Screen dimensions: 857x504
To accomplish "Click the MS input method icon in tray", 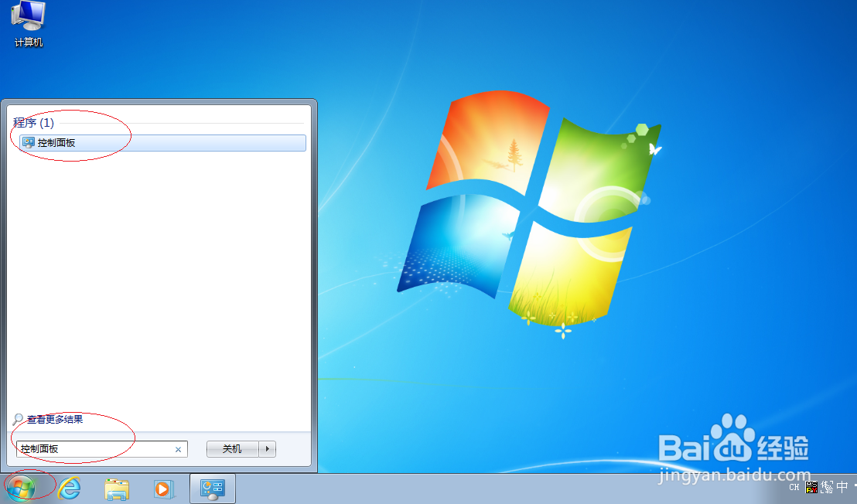I will (811, 486).
